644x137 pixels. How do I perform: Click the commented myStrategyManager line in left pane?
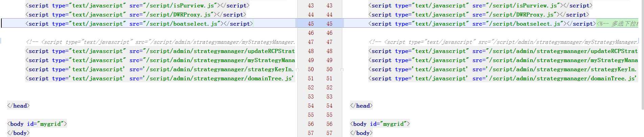[160, 42]
